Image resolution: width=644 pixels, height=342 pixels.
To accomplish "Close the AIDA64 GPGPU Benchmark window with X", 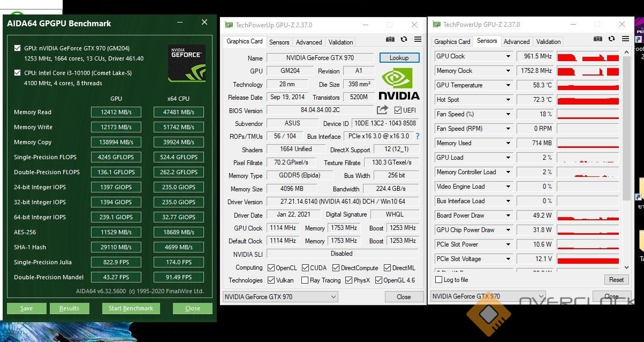I will click(x=204, y=23).
